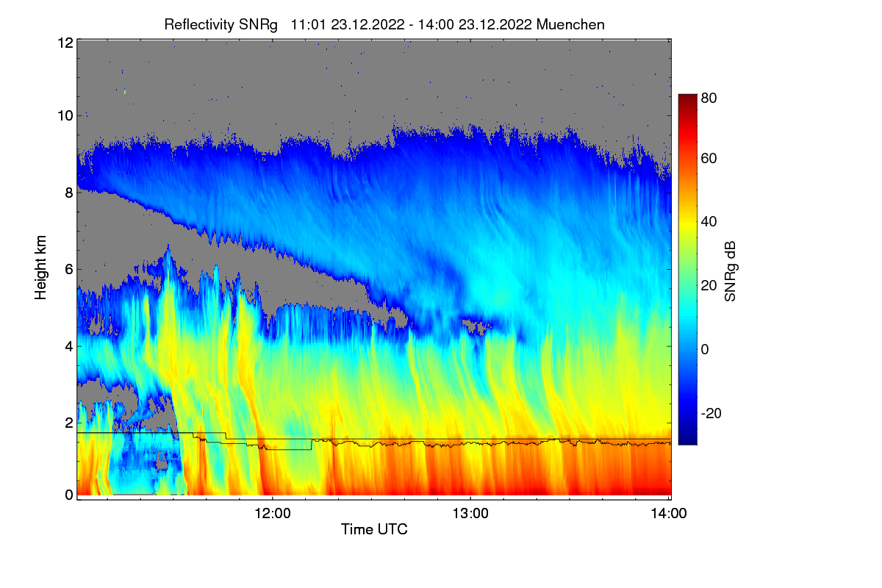Click the colorbar value 40
Image resolution: width=882 pixels, height=588 pixels.
709,222
